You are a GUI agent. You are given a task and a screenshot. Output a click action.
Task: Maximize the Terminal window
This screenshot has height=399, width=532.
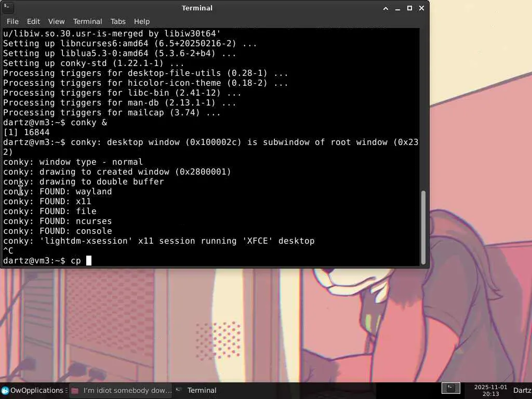(409, 8)
